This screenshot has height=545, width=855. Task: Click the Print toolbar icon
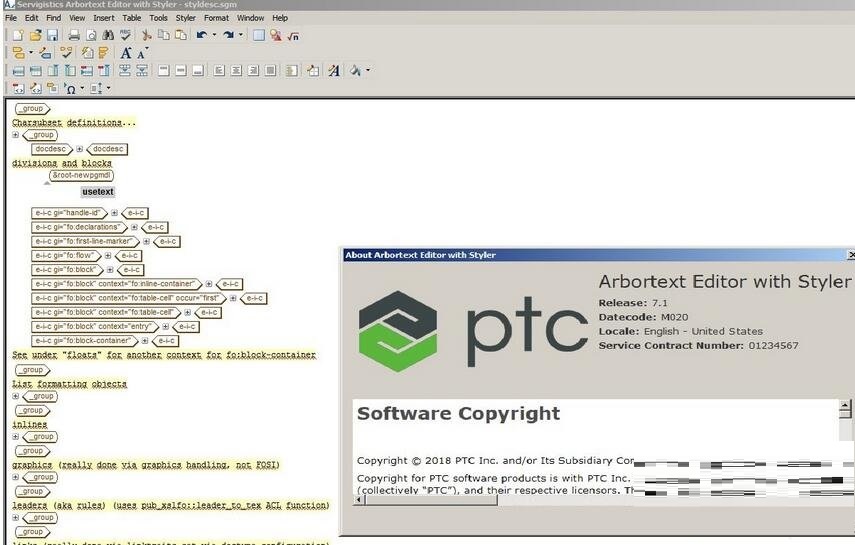tap(74, 35)
